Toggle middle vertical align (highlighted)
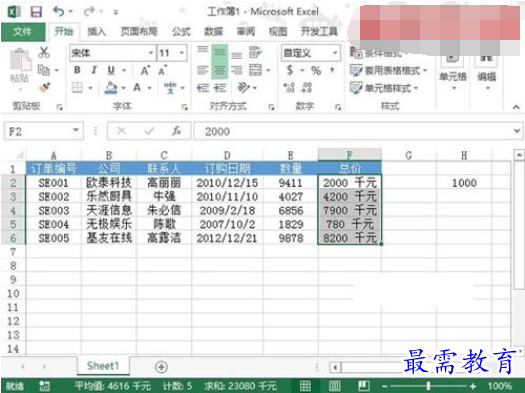Image resolution: width=525 pixels, height=393 pixels. [x=220, y=53]
